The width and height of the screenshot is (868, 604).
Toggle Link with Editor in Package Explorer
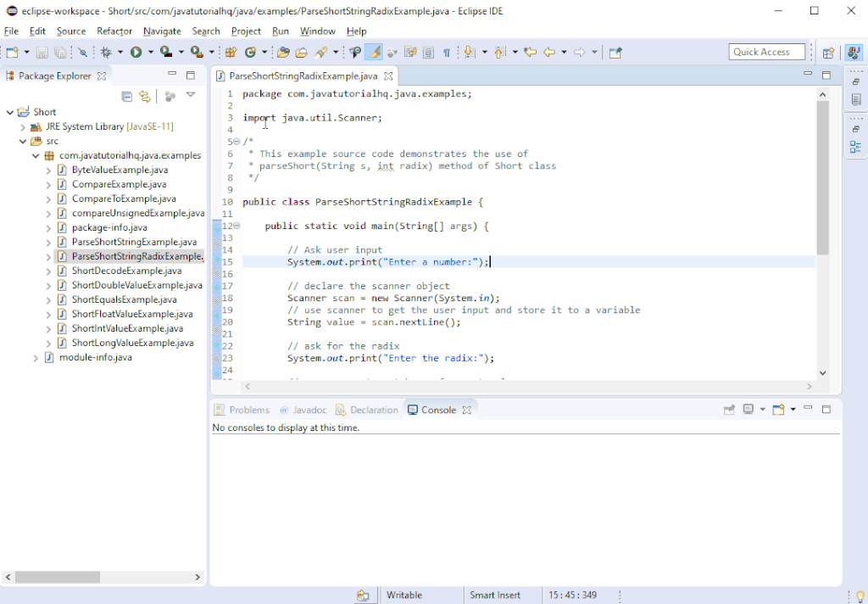click(145, 96)
